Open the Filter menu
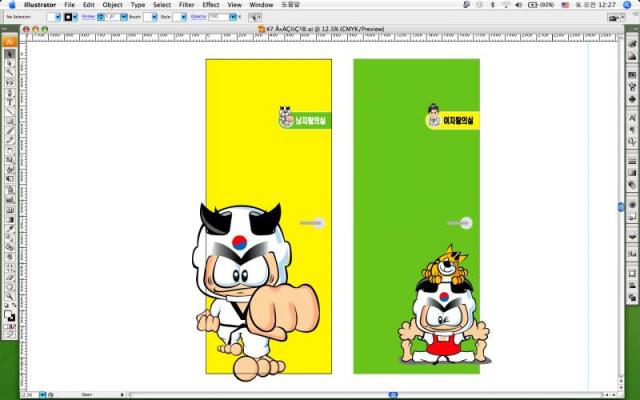The height and width of the screenshot is (400, 640). pyautogui.click(x=187, y=5)
